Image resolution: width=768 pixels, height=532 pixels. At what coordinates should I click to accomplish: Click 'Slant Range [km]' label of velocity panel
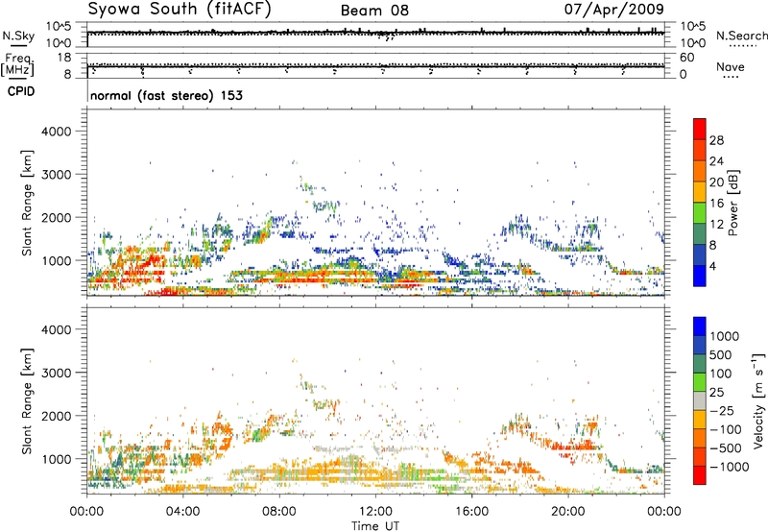(x=27, y=401)
